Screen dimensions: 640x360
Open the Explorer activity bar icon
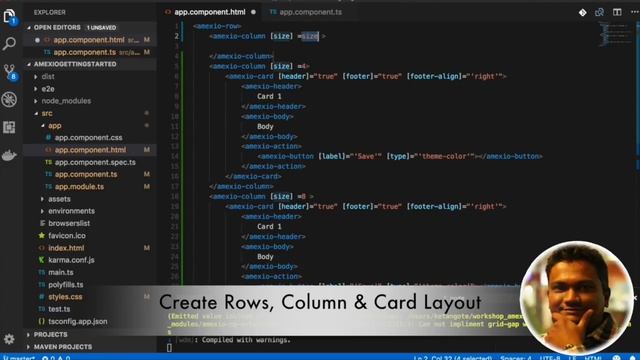pyautogui.click(x=9, y=16)
